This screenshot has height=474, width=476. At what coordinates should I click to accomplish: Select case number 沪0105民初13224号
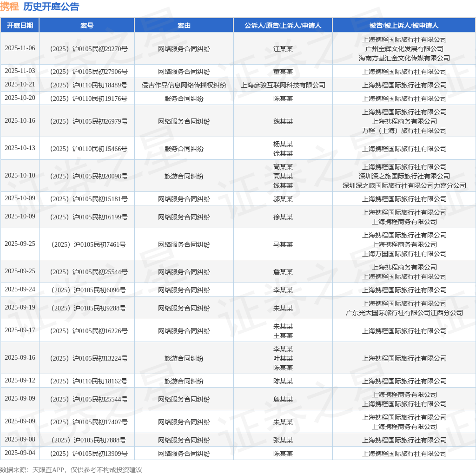pyautogui.click(x=89, y=358)
